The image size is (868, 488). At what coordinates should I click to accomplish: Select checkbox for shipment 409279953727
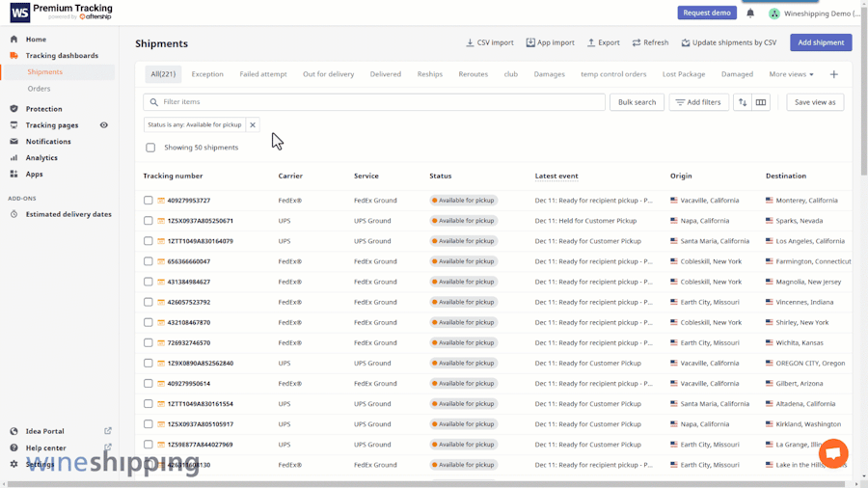pos(149,201)
